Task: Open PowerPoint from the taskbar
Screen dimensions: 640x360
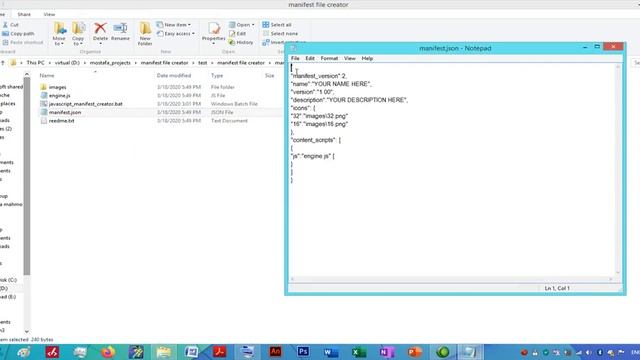Action: coord(414,352)
